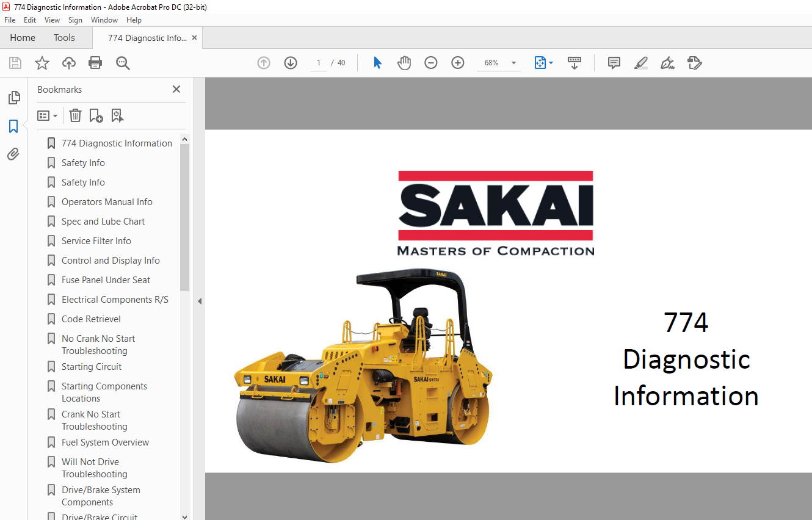
Task: Open Drive/Brake System Components bookmark
Action: (101, 496)
